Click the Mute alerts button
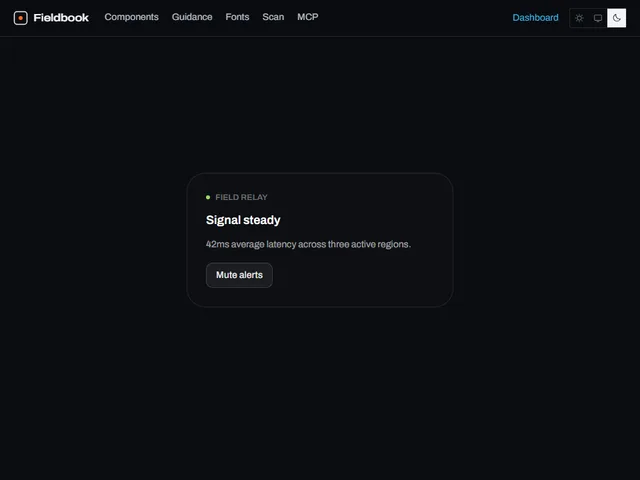The height and width of the screenshot is (480, 640). pyautogui.click(x=239, y=275)
